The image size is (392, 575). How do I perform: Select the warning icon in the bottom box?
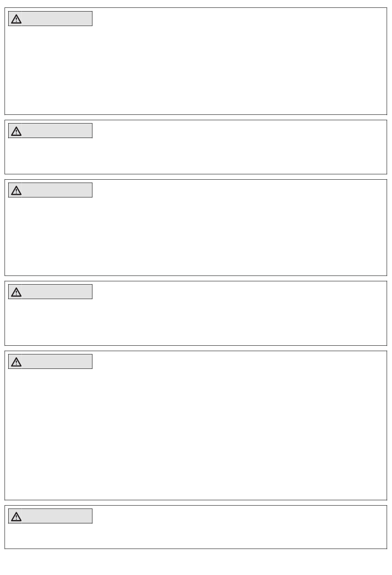(16, 516)
